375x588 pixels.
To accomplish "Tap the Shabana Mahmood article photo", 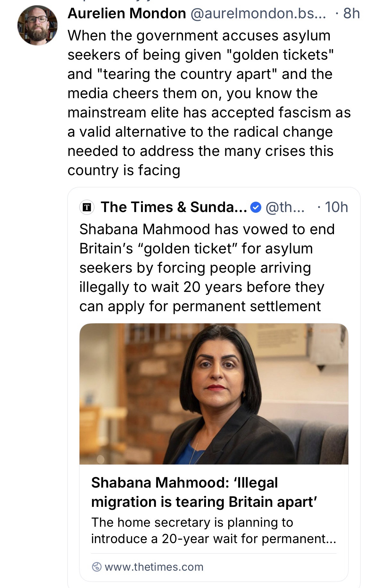I will coord(214,394).
